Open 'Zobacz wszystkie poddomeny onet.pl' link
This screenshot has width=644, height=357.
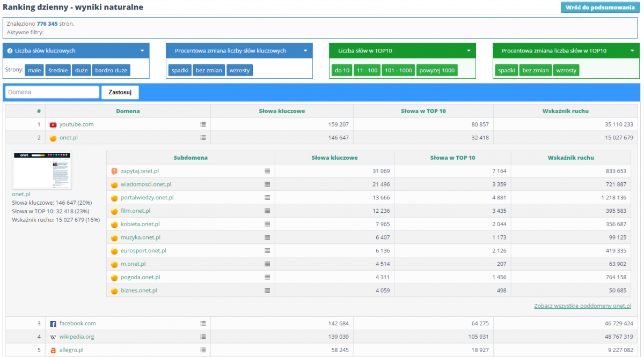[583, 306]
